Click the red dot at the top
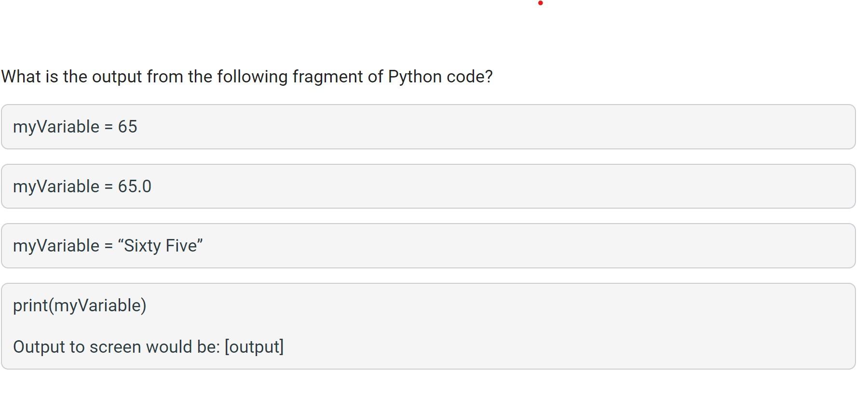The height and width of the screenshot is (398, 868). tap(540, 3)
